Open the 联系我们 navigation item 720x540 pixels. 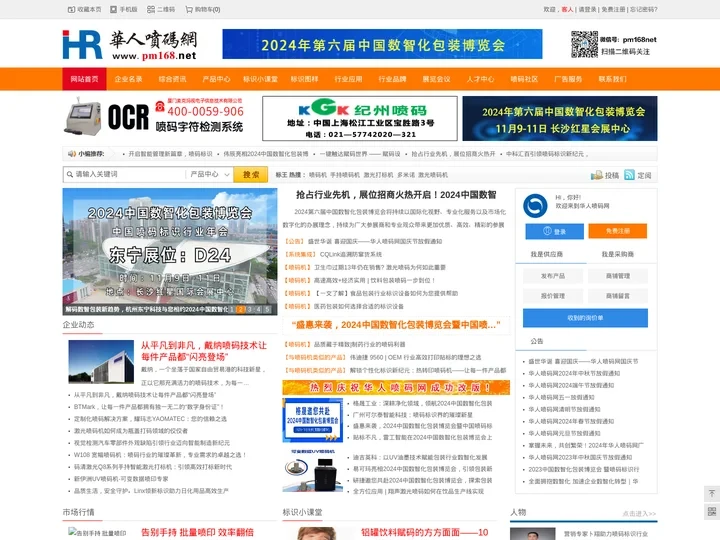pyautogui.click(x=612, y=79)
